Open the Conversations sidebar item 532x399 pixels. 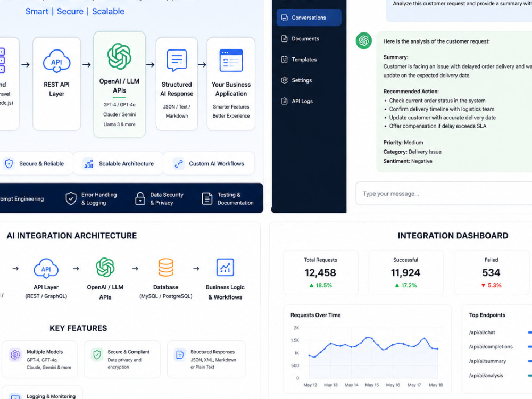point(309,18)
